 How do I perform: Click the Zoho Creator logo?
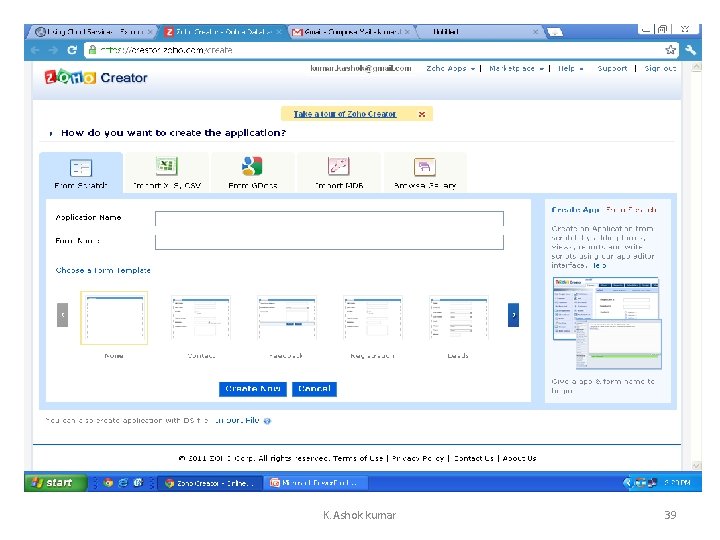(x=96, y=77)
